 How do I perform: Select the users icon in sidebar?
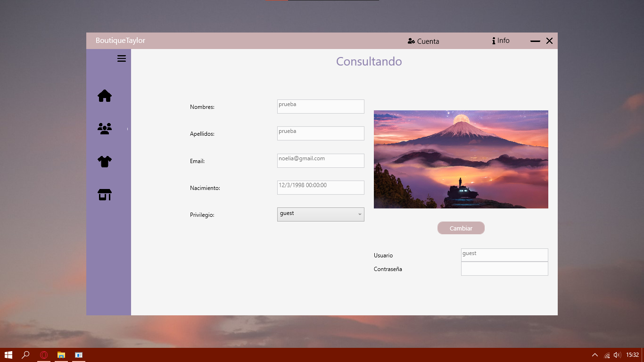pyautogui.click(x=104, y=128)
